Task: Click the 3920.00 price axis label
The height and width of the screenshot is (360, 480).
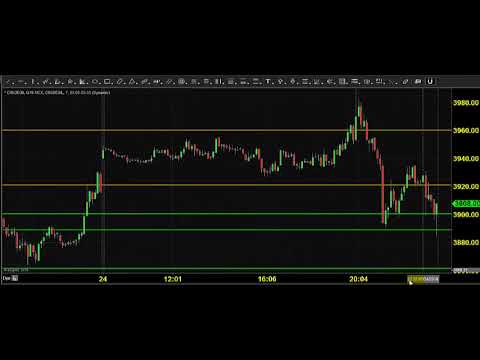Action: tap(466, 186)
